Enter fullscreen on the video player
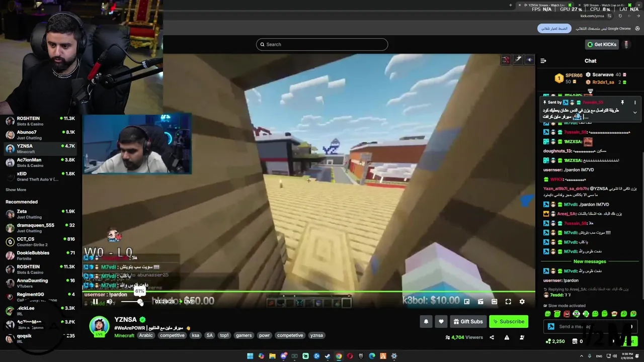Screen dimensions: 644x362 coord(508,302)
